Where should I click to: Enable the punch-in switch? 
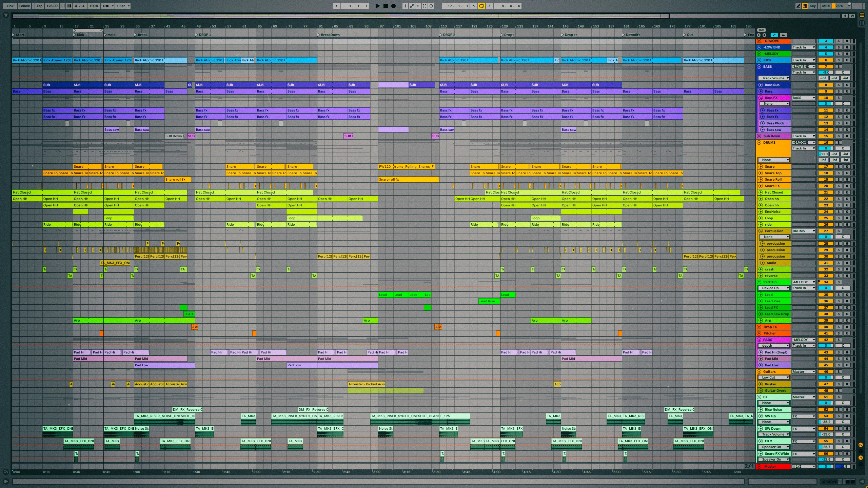(474, 6)
